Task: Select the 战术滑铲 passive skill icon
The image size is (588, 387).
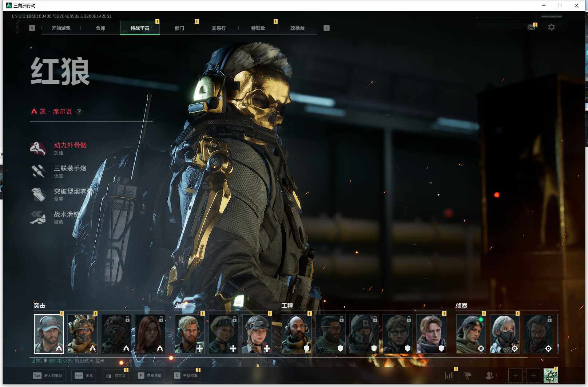Action: point(38,217)
